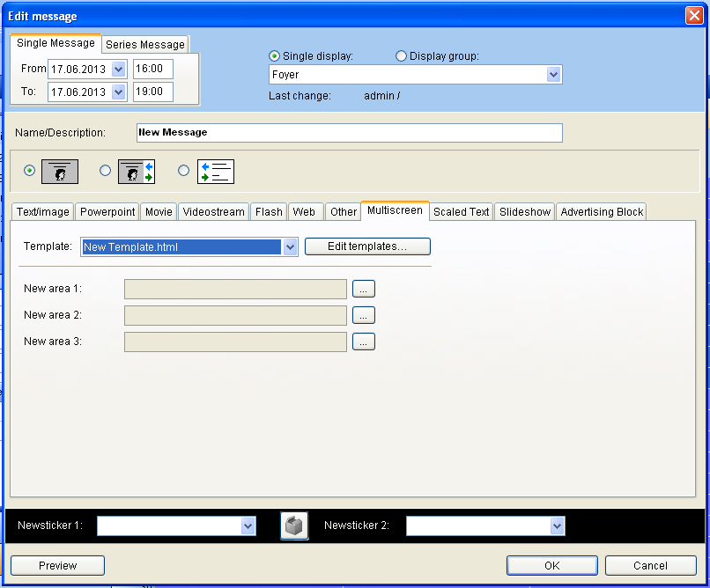Screen dimensions: 710x588
Task: Expand the Template dropdown list
Action: point(291,247)
